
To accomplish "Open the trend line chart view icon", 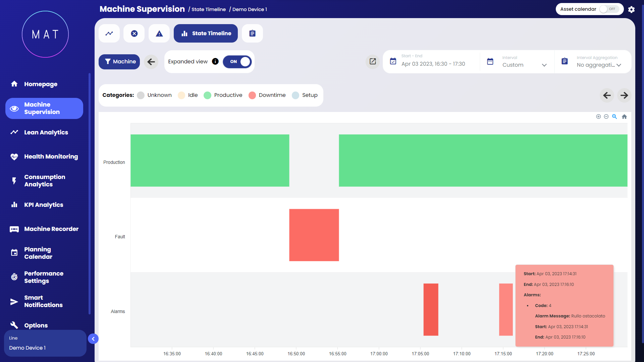I will coord(109,34).
